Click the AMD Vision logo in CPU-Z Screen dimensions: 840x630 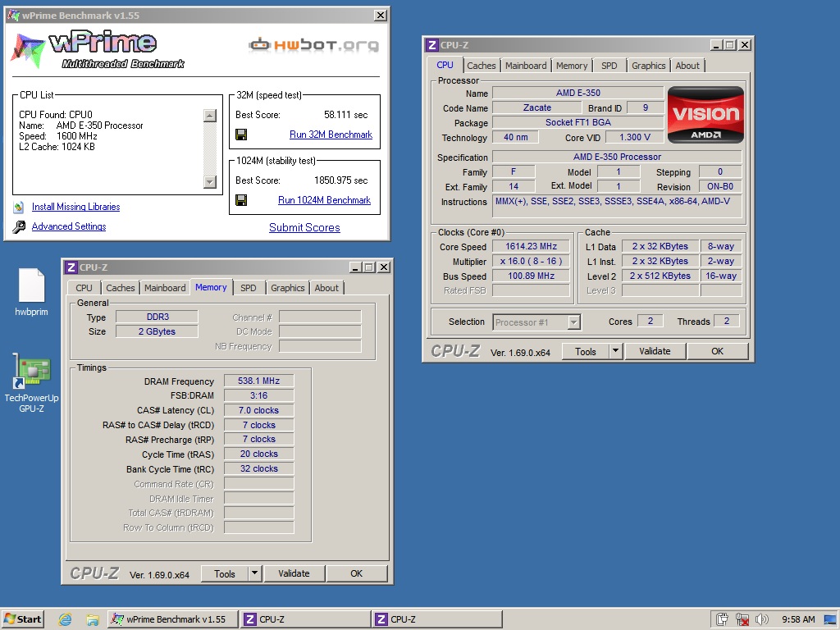(x=705, y=115)
